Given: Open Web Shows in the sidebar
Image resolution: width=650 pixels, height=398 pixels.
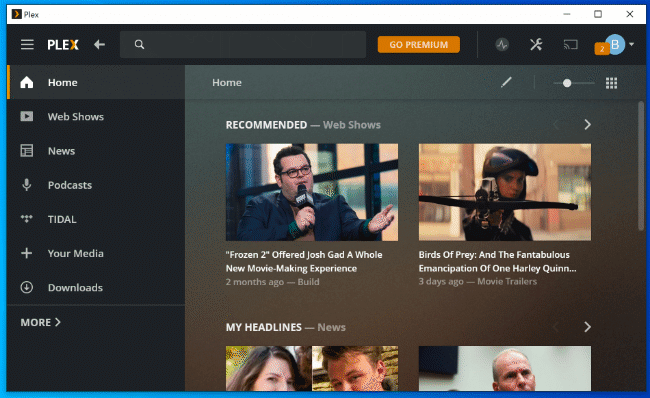Looking at the screenshot, I should [x=96, y=116].
